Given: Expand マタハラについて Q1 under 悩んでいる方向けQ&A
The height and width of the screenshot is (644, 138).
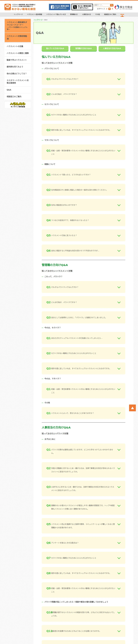Looking at the screenshot, I should [83, 152].
